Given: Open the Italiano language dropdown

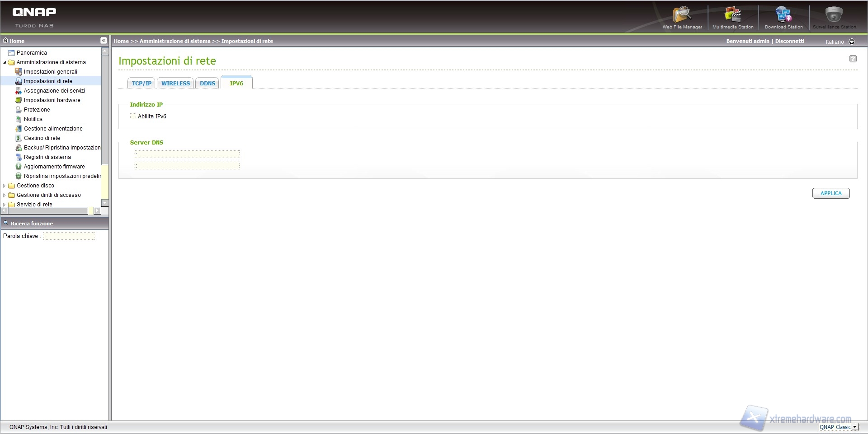Looking at the screenshot, I should [x=852, y=42].
